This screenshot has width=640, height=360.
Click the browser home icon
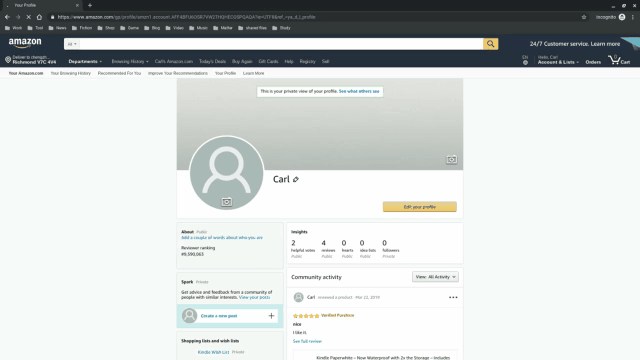coord(39,17)
